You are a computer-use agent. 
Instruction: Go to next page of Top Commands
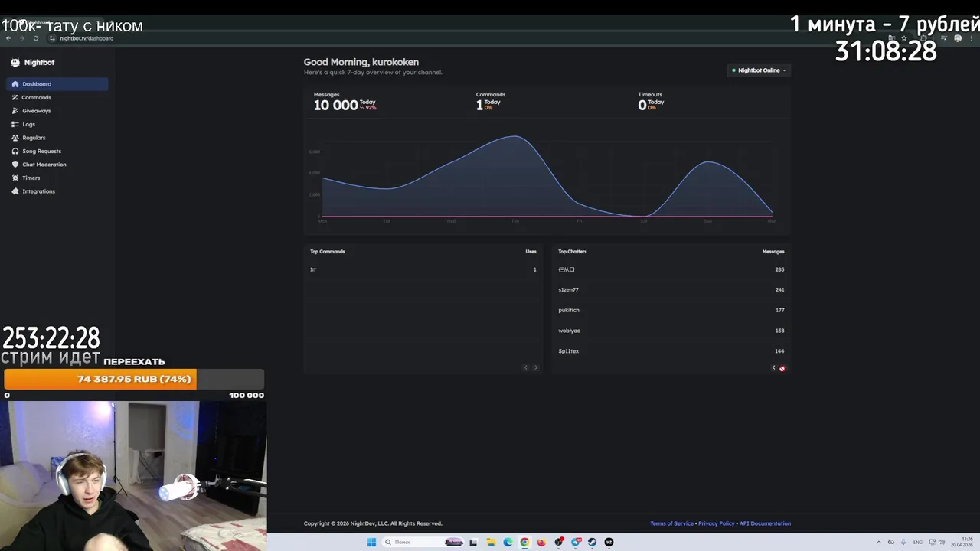coord(535,367)
